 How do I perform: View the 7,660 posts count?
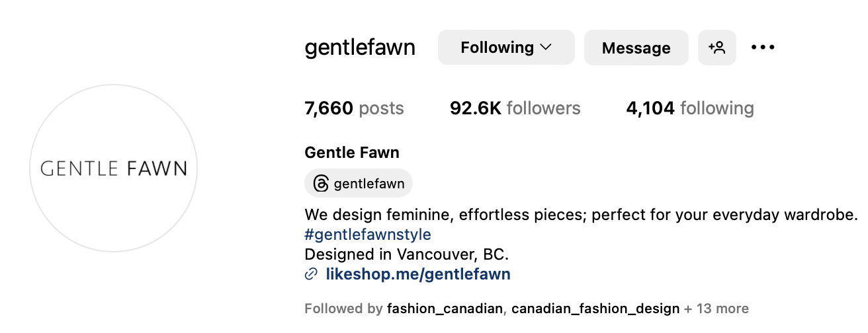[354, 108]
